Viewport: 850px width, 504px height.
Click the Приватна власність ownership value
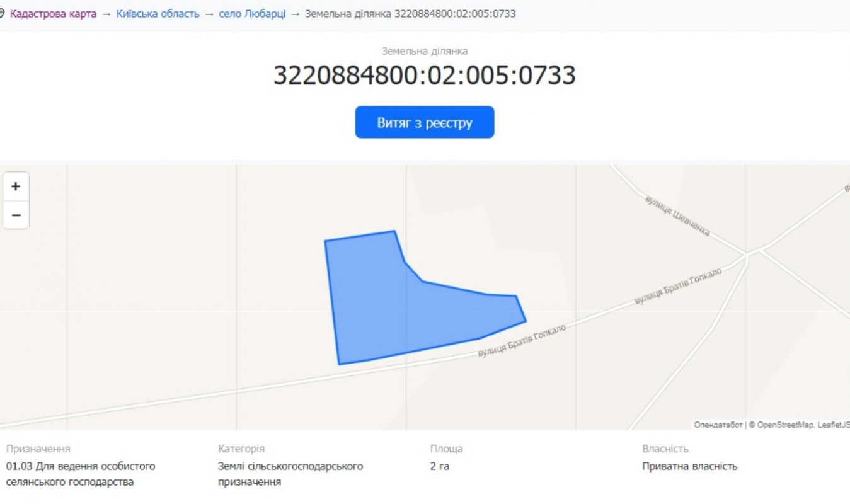coord(689,466)
